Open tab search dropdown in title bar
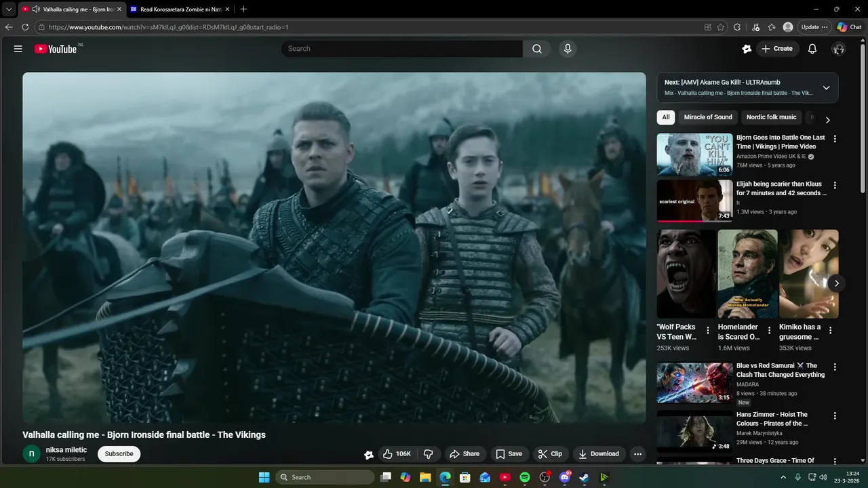Screen dimensions: 868x488 9,9
